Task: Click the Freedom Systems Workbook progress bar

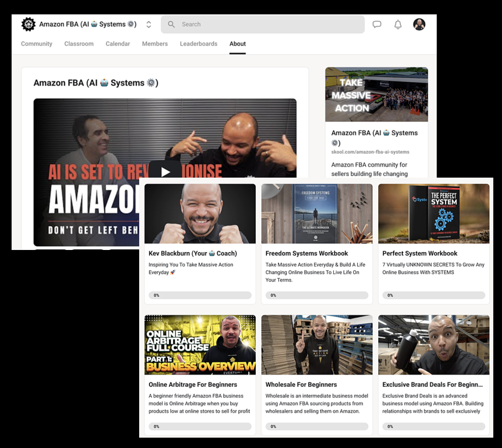Action: point(317,295)
